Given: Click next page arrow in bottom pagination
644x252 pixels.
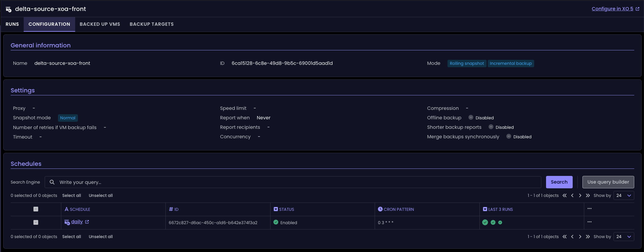Looking at the screenshot, I should pyautogui.click(x=580, y=237).
